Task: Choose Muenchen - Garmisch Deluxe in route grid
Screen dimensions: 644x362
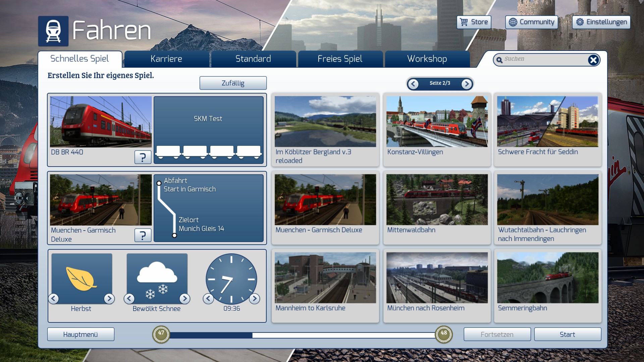Action: click(325, 208)
